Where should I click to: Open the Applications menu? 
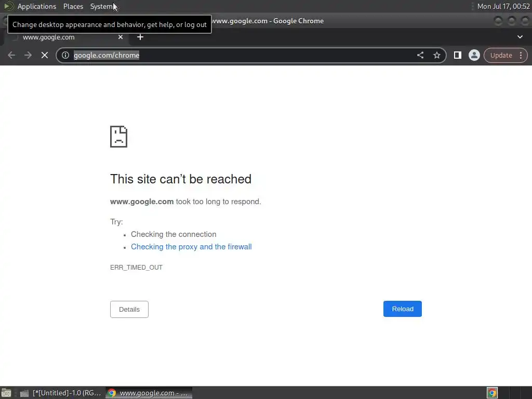point(37,6)
